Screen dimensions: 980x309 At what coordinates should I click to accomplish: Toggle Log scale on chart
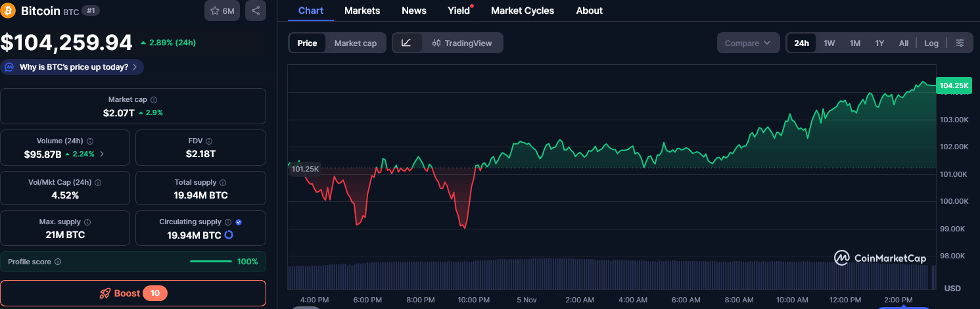pos(931,43)
